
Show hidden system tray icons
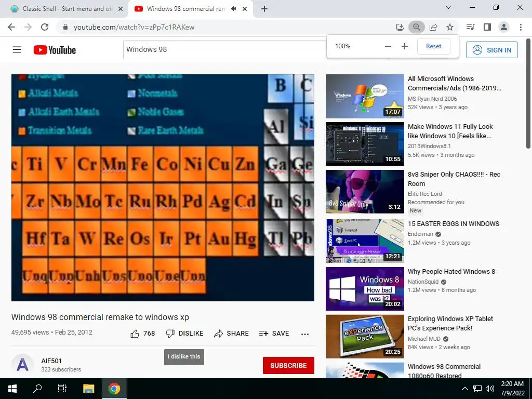465,389
